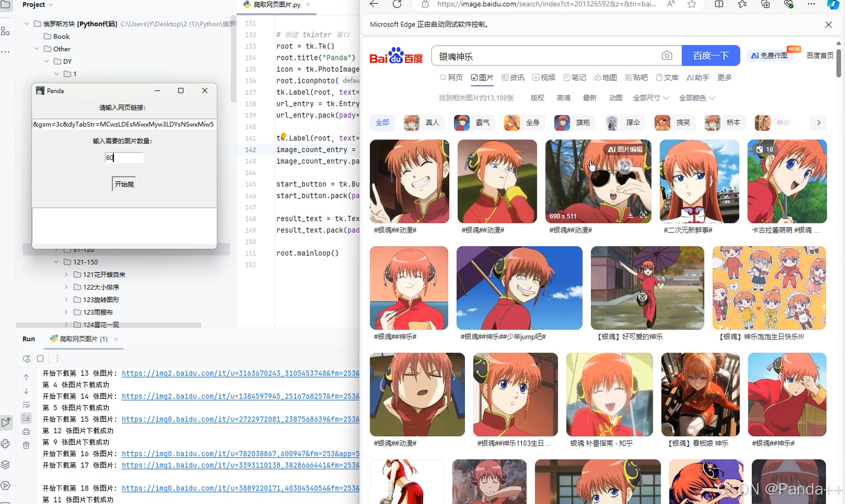
Task: Dismiss the automated test software notification
Action: click(828, 24)
